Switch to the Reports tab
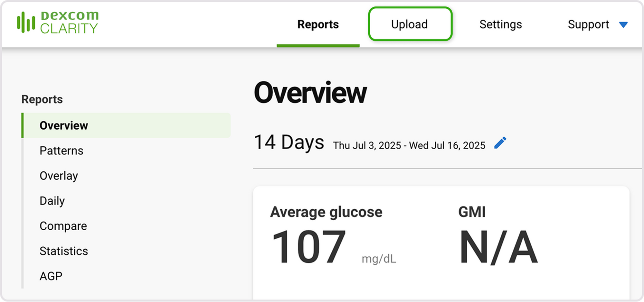The width and height of the screenshot is (644, 302). click(318, 24)
